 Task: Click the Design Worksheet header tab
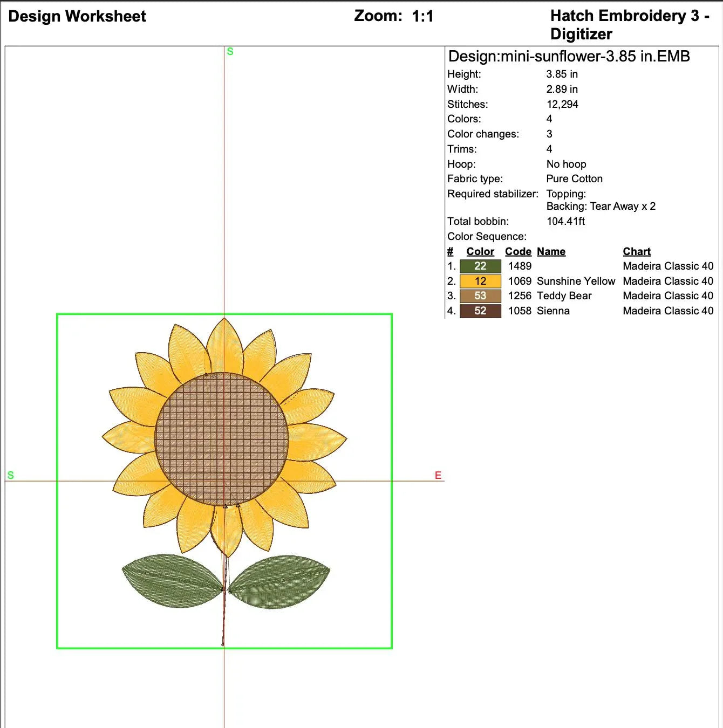[x=77, y=16]
